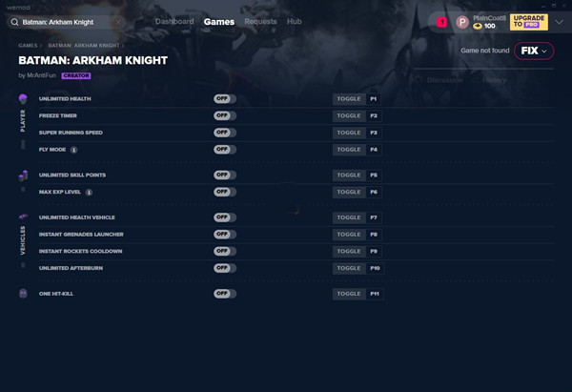
Task: Switch on Instant Rockets Cooldown
Action: (x=225, y=251)
